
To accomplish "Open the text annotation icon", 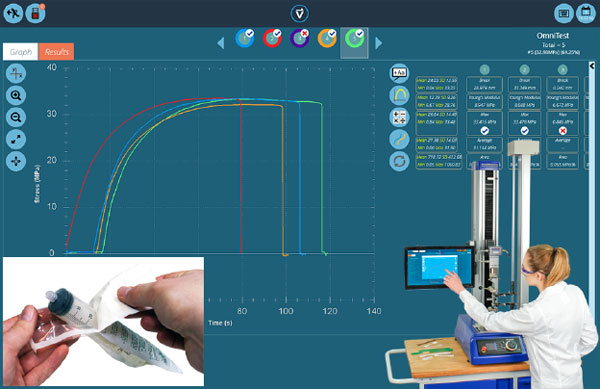I will tap(399, 73).
